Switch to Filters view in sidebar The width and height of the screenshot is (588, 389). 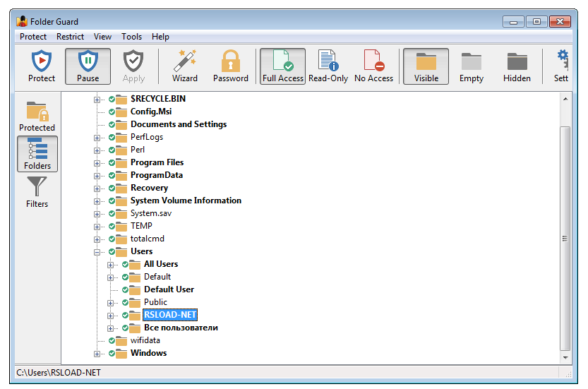coord(37,192)
